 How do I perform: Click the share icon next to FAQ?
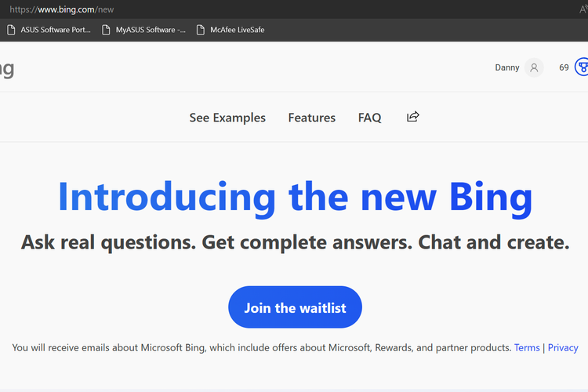tap(413, 117)
